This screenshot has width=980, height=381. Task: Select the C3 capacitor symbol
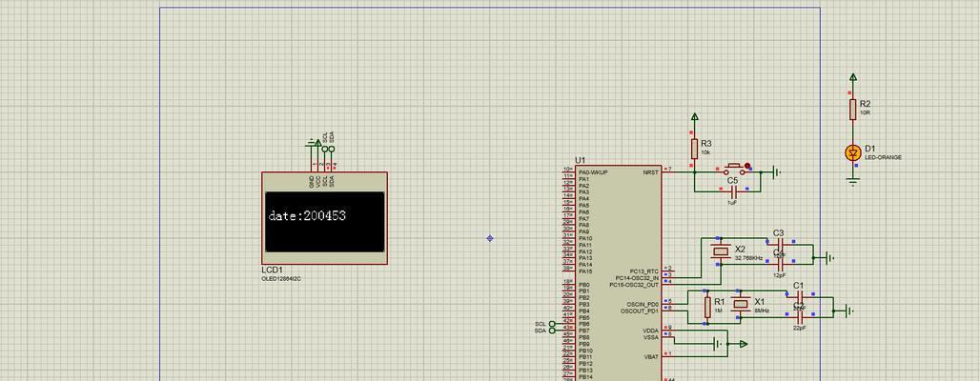pos(779,244)
